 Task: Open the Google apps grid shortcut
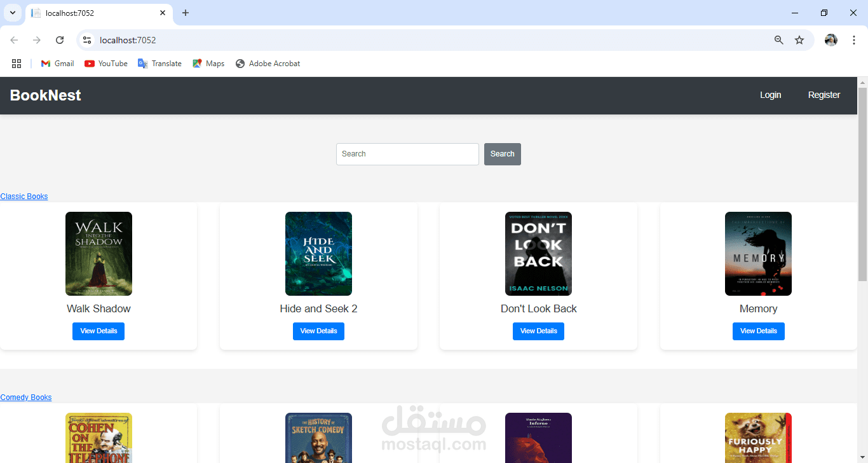(x=17, y=64)
